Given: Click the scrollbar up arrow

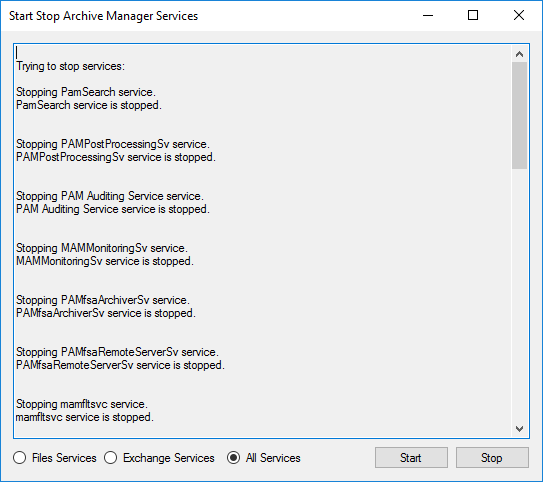Looking at the screenshot, I should click(x=519, y=54).
